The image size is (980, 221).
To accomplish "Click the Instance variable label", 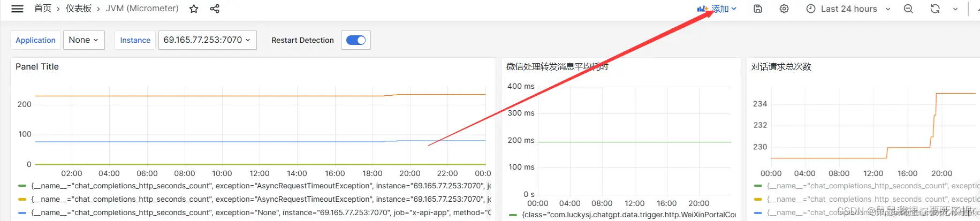I will click(135, 40).
